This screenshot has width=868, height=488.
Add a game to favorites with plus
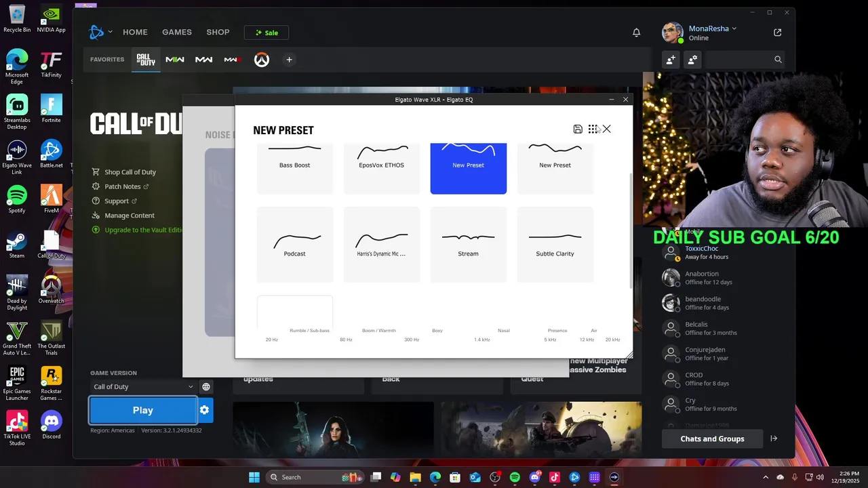[x=289, y=60]
